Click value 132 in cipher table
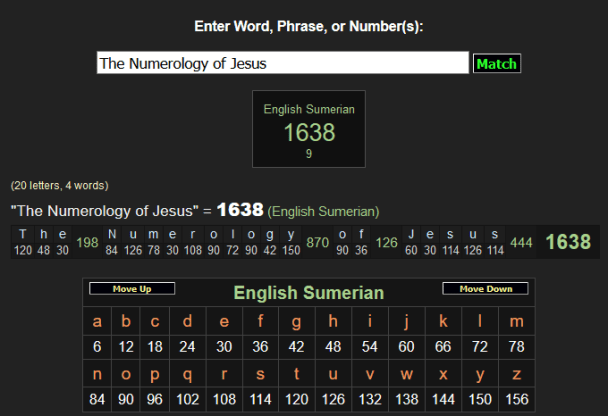Screen dimensions: 608x416 pyautogui.click(x=370, y=399)
